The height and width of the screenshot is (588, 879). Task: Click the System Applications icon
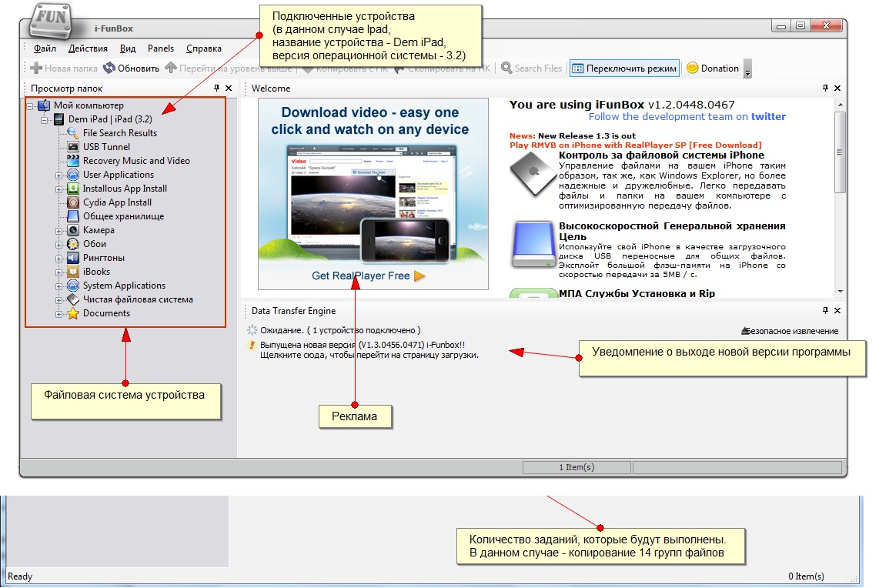pyautogui.click(x=73, y=286)
